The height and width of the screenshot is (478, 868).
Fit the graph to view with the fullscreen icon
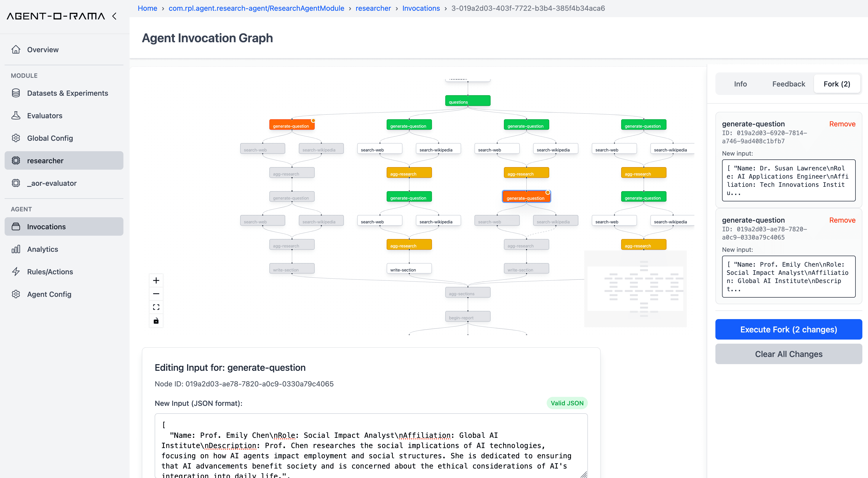tap(156, 307)
